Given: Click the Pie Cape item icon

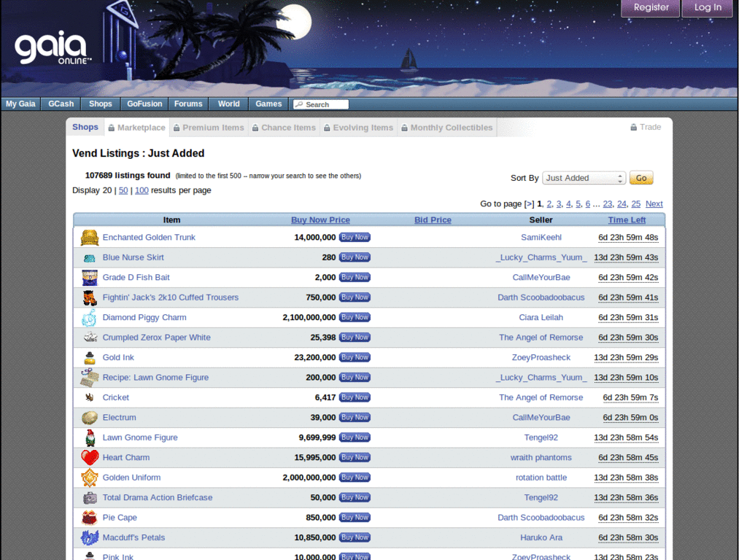Looking at the screenshot, I should click(x=90, y=518).
